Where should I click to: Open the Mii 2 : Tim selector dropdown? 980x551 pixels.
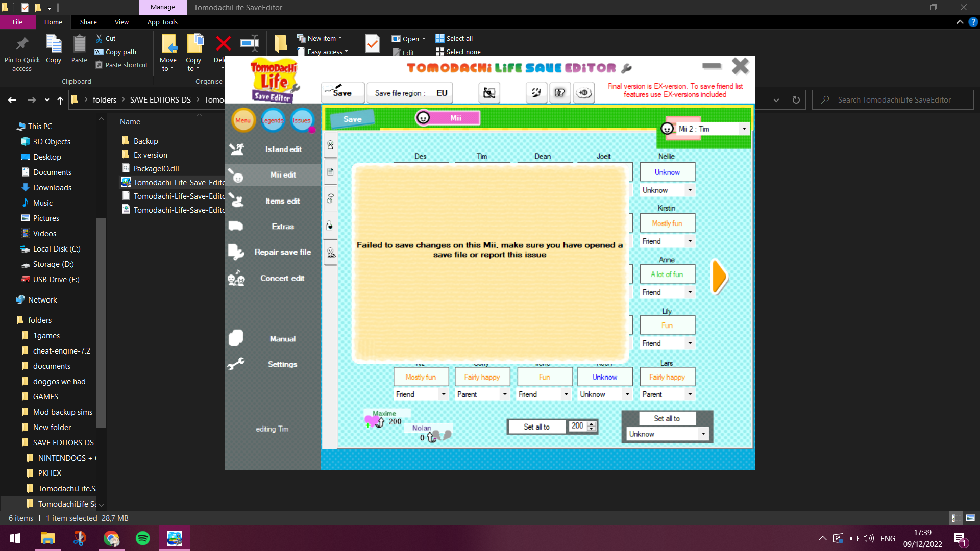click(744, 129)
